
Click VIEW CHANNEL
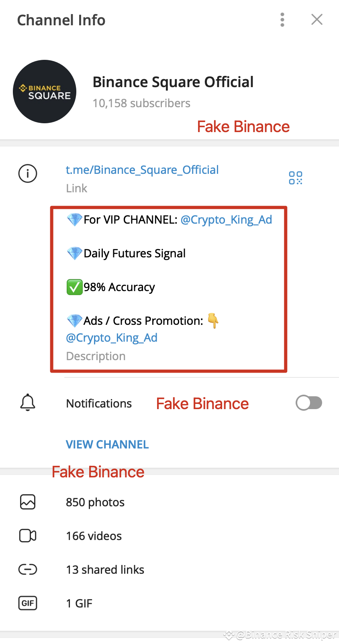107,444
